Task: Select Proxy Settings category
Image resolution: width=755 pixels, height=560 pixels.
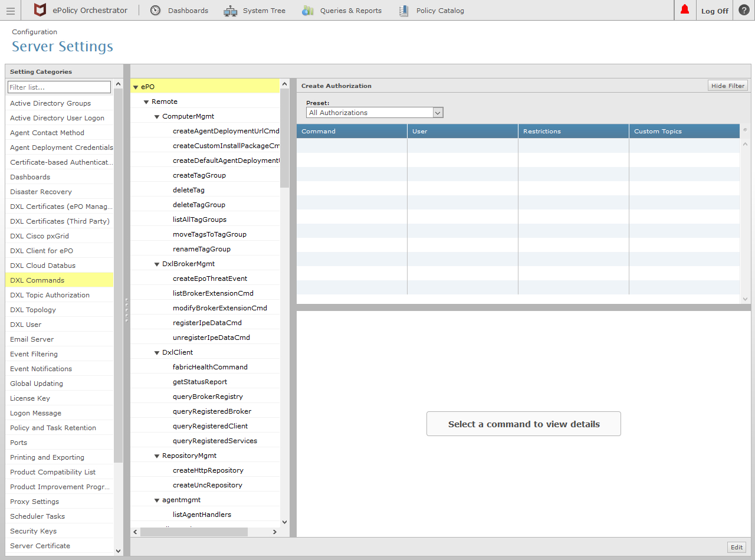Action: coord(60,501)
